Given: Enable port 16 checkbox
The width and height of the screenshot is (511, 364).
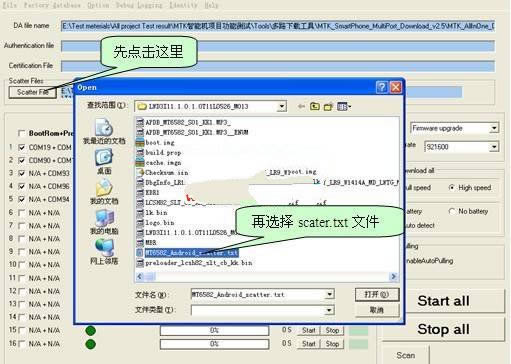Looking at the screenshot, I should (x=22, y=343).
